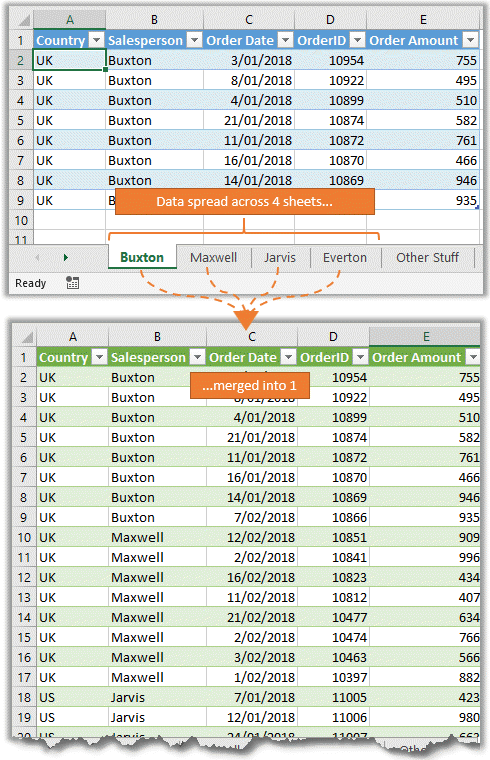This screenshot has height=760, width=490.
Task: Open Country filter dropdown in green table
Action: [x=99, y=357]
